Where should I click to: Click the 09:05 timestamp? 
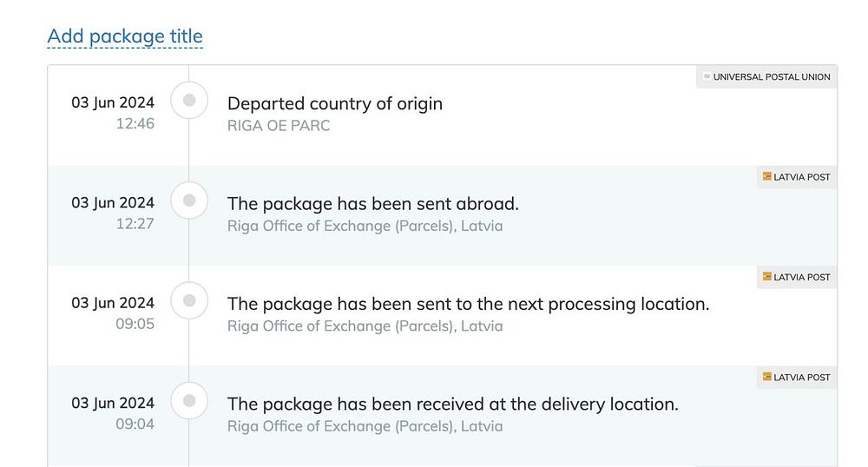[x=135, y=325]
